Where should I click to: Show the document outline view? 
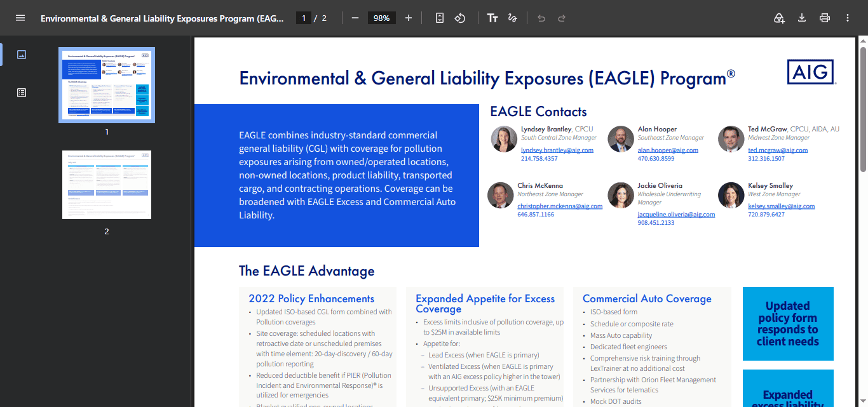coord(22,93)
